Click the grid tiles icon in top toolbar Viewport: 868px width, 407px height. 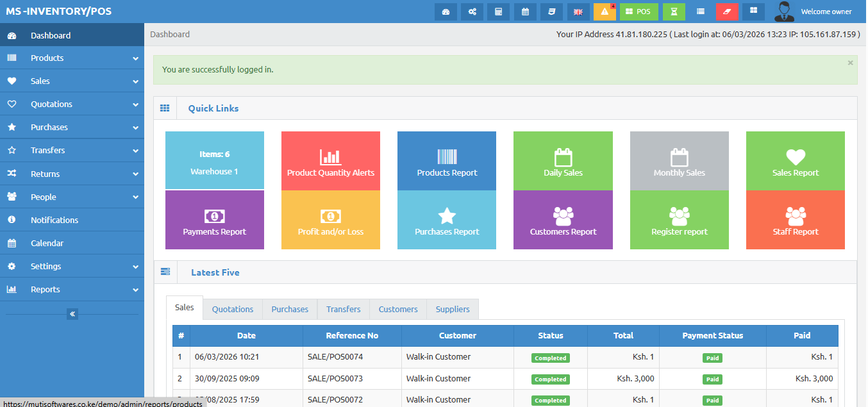pos(753,12)
